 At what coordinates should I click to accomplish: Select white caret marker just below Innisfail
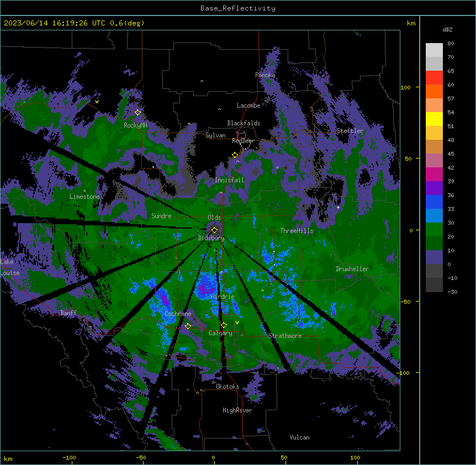(221, 192)
